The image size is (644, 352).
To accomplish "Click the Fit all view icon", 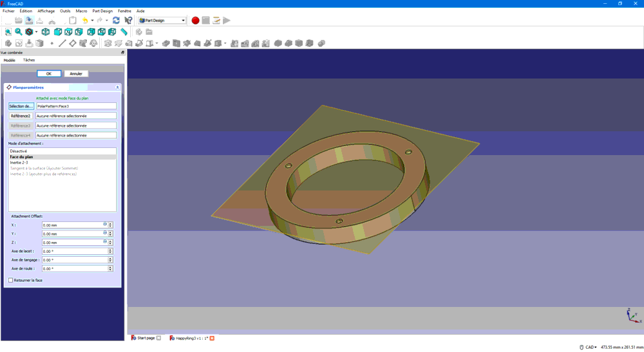I will [x=8, y=32].
